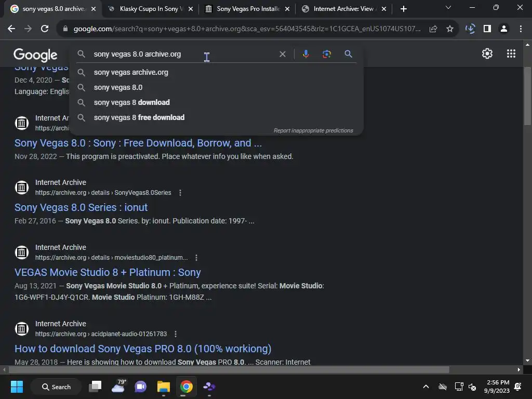Open the tab search chevron
Screen dimensions: 532x399
[x=448, y=7]
